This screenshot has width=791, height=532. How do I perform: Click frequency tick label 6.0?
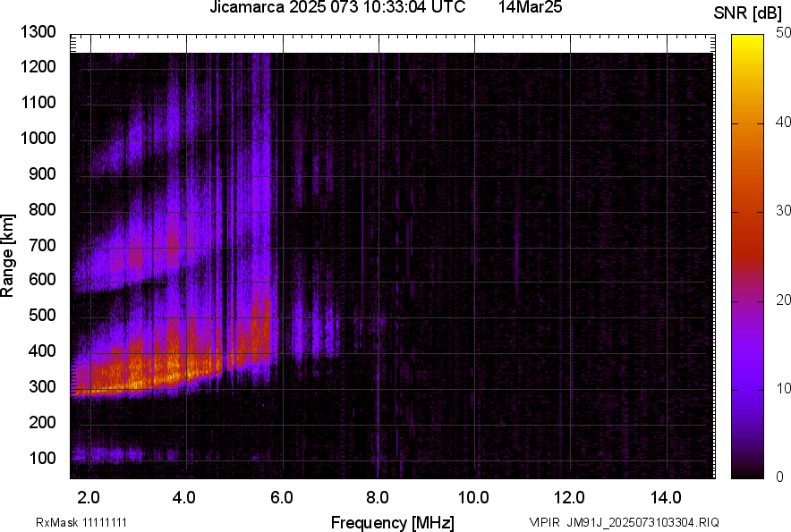pos(282,498)
